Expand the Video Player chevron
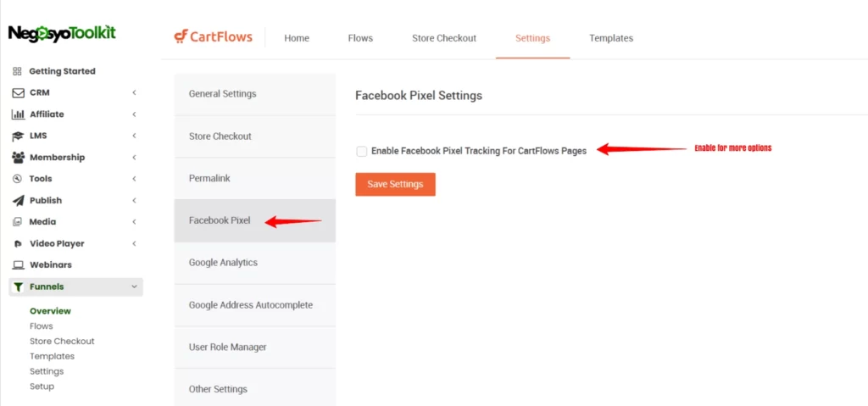 [x=134, y=244]
